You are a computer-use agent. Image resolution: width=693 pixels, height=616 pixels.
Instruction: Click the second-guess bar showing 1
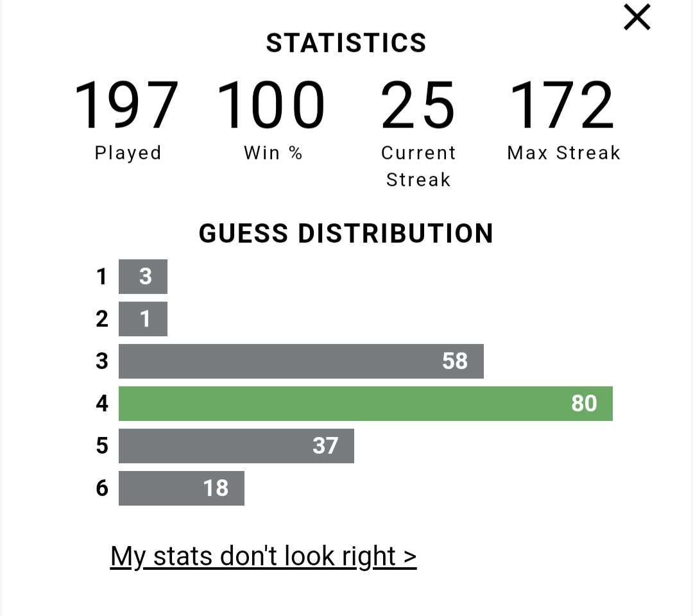pyautogui.click(x=143, y=319)
